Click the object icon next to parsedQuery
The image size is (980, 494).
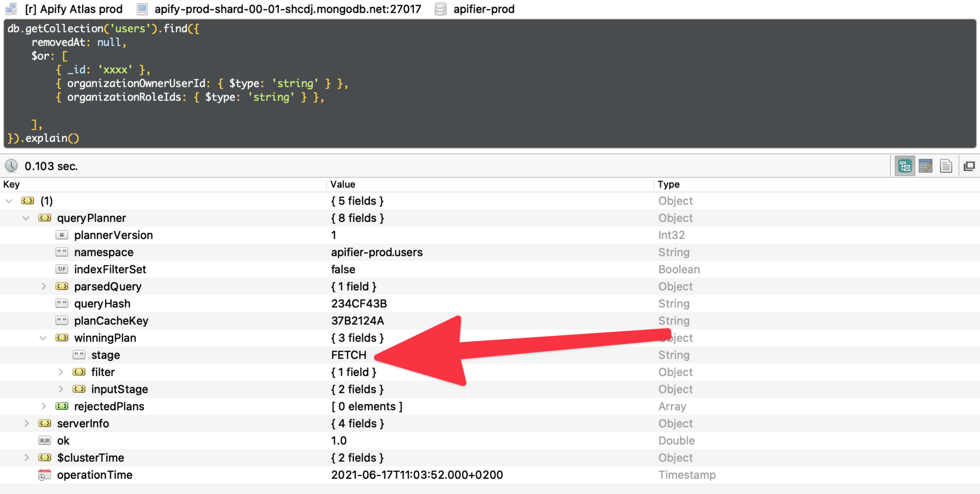(x=62, y=287)
